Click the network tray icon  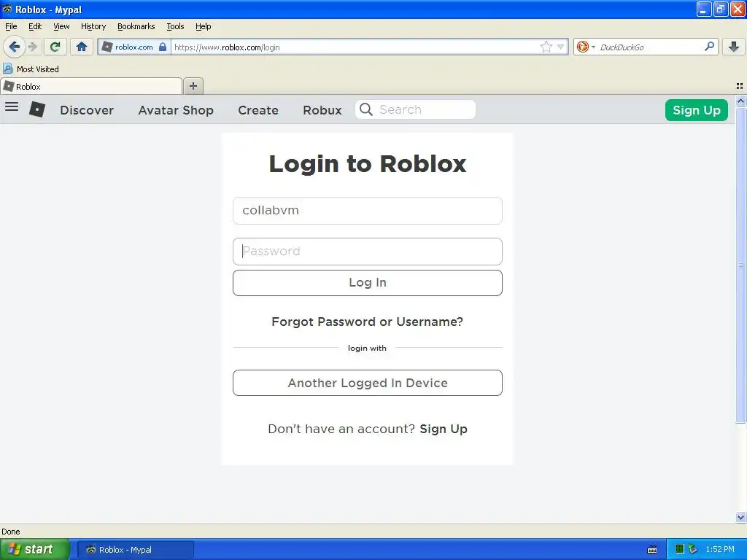(x=692, y=549)
